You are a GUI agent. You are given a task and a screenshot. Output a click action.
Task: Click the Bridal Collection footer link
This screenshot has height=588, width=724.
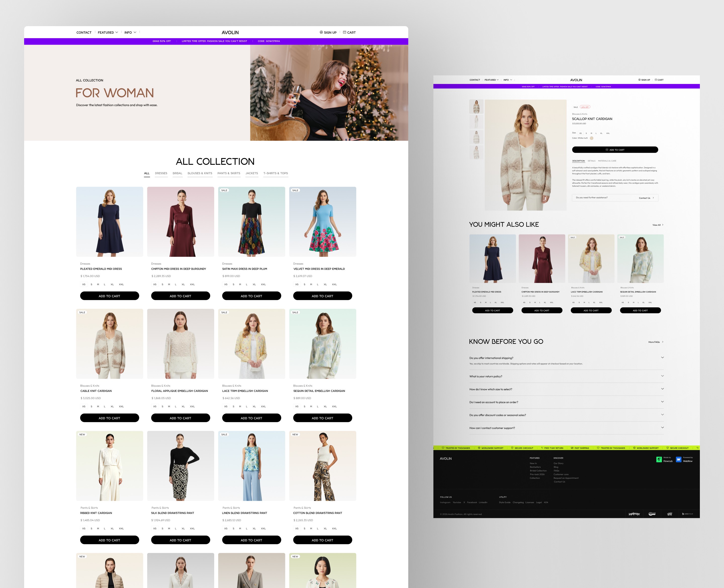pyautogui.click(x=538, y=470)
